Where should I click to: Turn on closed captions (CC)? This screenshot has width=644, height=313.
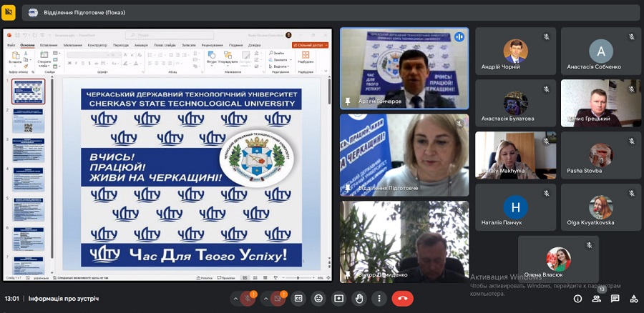[298, 299]
